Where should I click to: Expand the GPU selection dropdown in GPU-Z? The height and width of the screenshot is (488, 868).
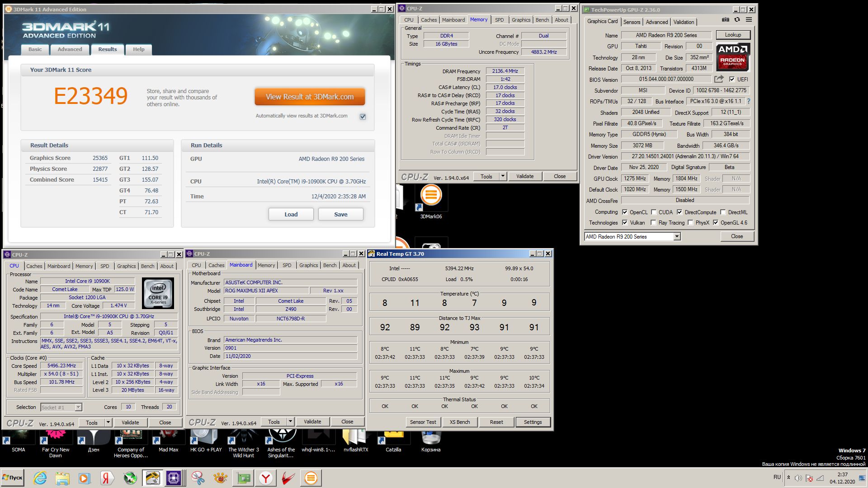pos(677,236)
